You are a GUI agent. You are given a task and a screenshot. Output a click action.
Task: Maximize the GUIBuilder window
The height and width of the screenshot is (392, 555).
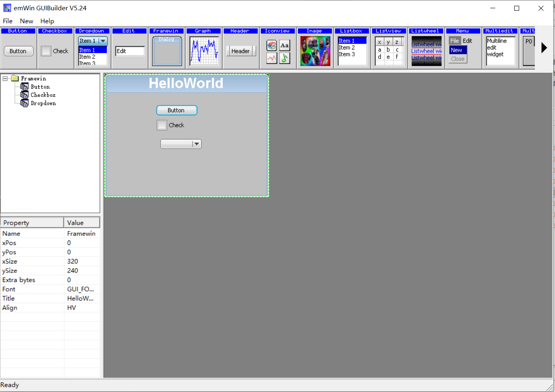click(517, 8)
